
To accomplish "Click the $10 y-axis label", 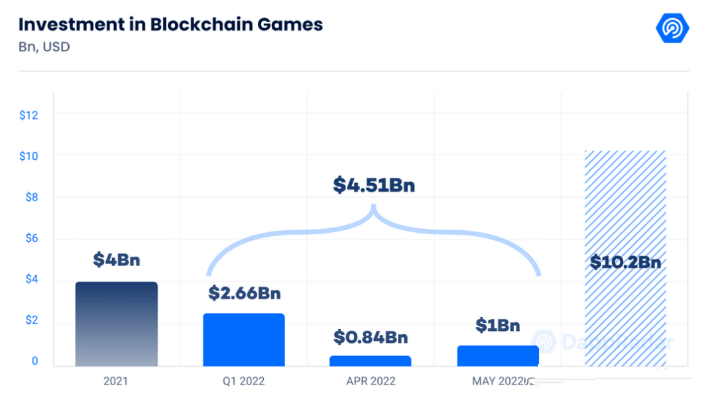I will pyautogui.click(x=28, y=156).
